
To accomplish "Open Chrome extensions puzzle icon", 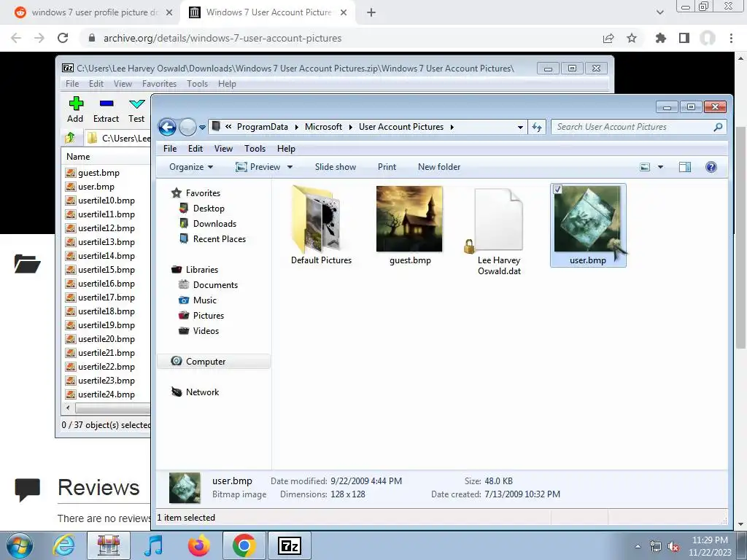I will point(660,38).
